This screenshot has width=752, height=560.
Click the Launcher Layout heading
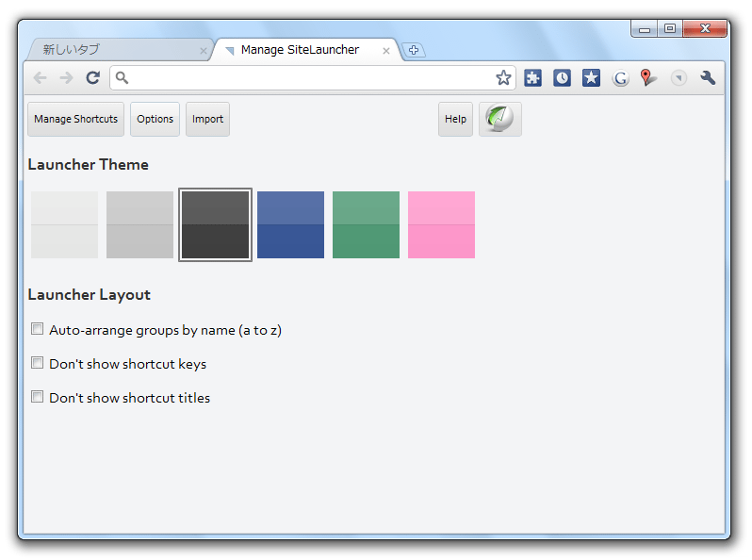click(90, 295)
